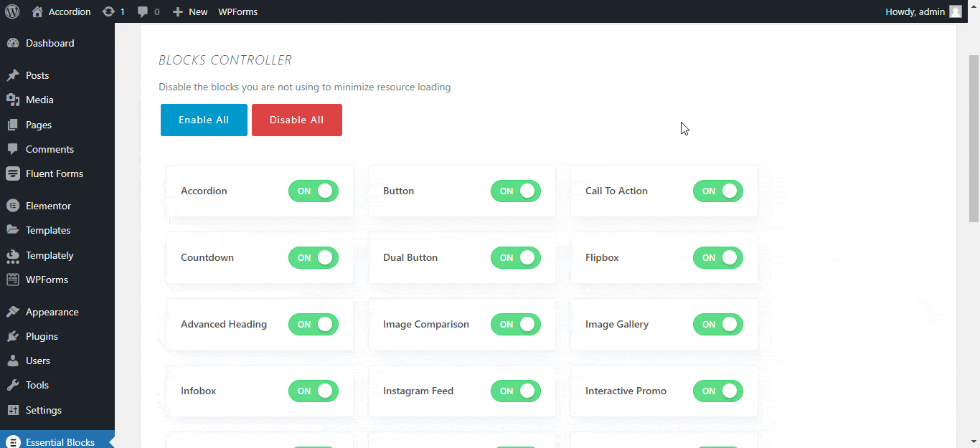Click the Templately cloud icon
Image resolution: width=980 pixels, height=448 pixels.
(x=13, y=255)
